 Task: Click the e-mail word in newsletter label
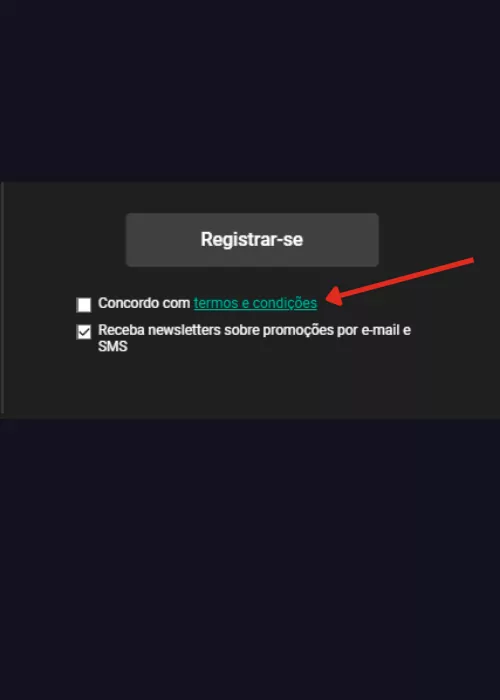coord(381,331)
